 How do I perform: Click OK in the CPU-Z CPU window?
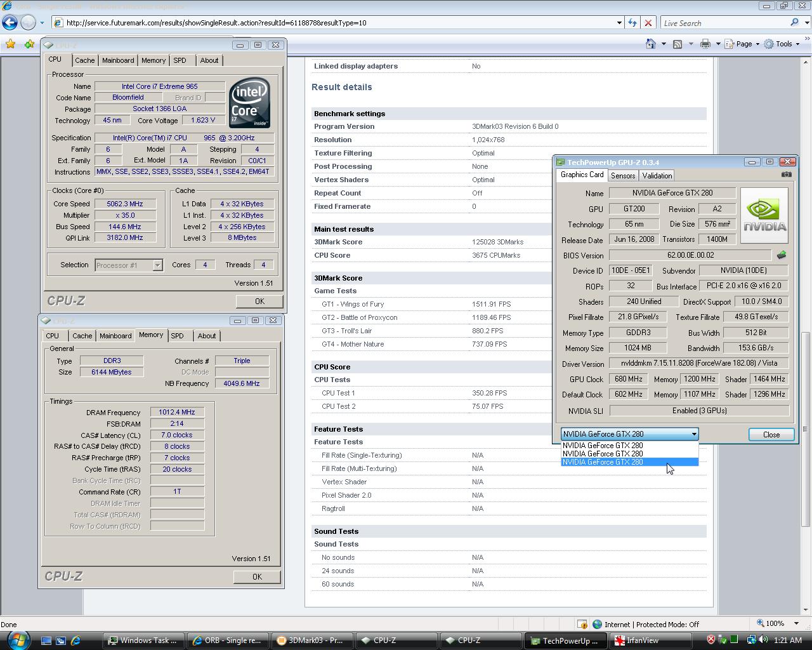click(x=259, y=301)
